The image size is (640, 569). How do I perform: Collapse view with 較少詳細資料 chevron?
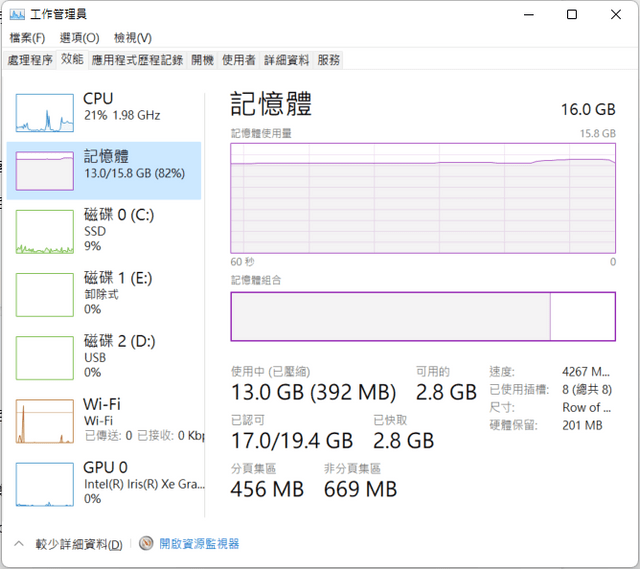tap(19, 544)
